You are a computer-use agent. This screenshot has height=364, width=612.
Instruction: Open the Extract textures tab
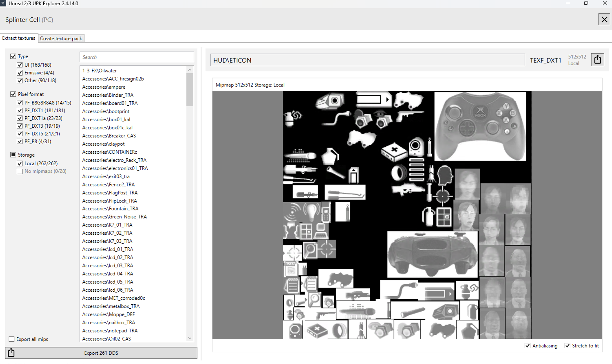click(19, 38)
